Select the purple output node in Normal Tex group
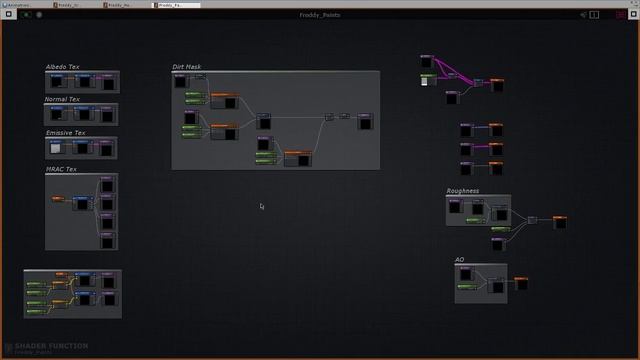This screenshot has width=640, height=360. [x=107, y=114]
